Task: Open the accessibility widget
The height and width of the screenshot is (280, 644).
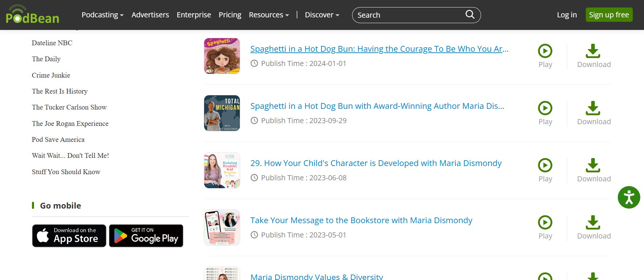Action: [629, 197]
